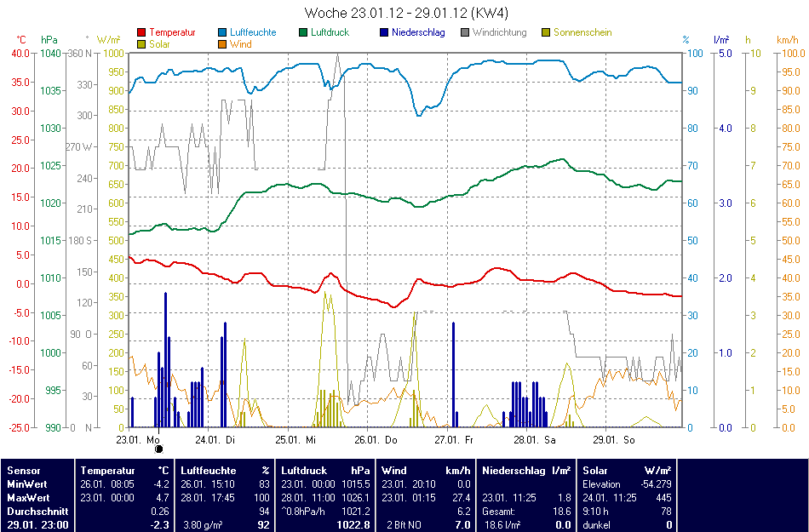The image size is (809, 532).
Task: Click the current wind speed '7.0'
Action: [x=462, y=525]
